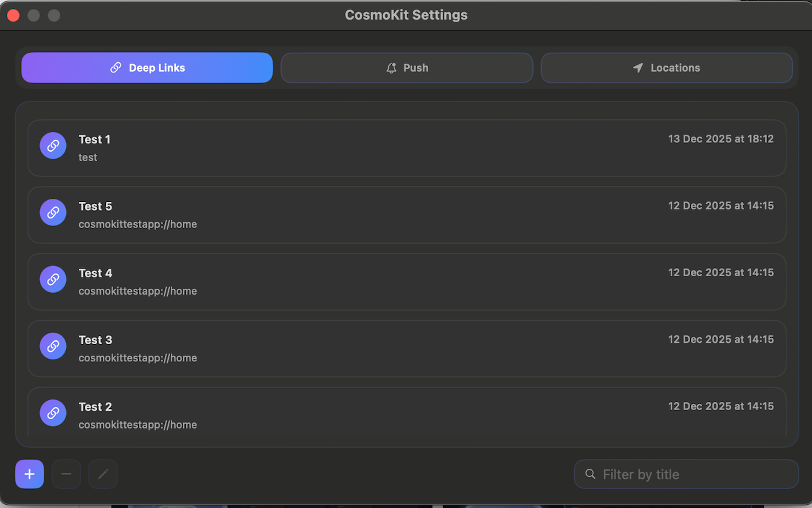Click the Test 4 row timestamp
812x508 pixels.
721,272
